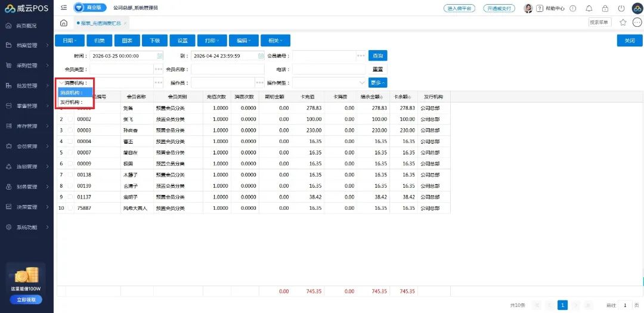Collapse filters with the 更多 button
Screen dimensions: 644x313
(378, 83)
